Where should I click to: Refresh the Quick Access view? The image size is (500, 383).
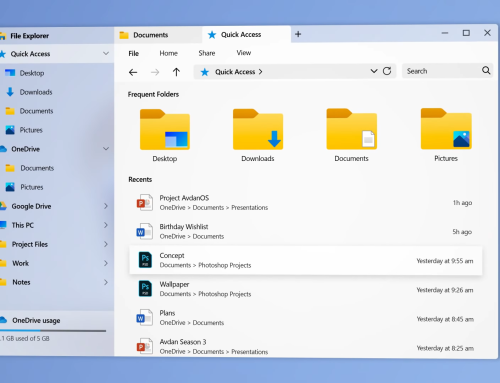coord(387,71)
